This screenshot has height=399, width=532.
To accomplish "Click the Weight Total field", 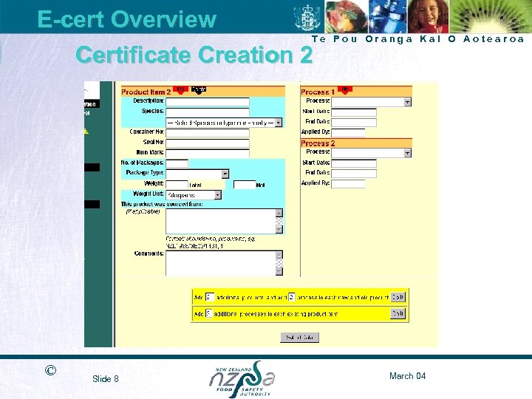I will pyautogui.click(x=177, y=185).
